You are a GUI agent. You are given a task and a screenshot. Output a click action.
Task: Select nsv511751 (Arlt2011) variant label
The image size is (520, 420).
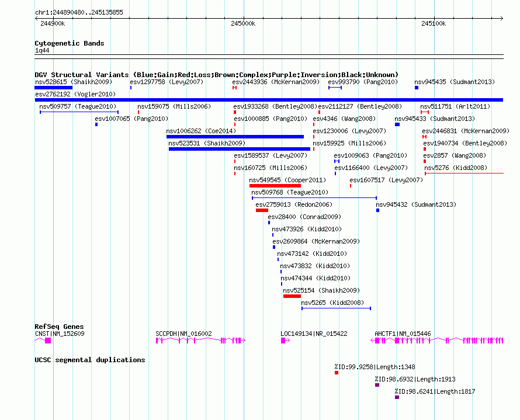coord(455,106)
